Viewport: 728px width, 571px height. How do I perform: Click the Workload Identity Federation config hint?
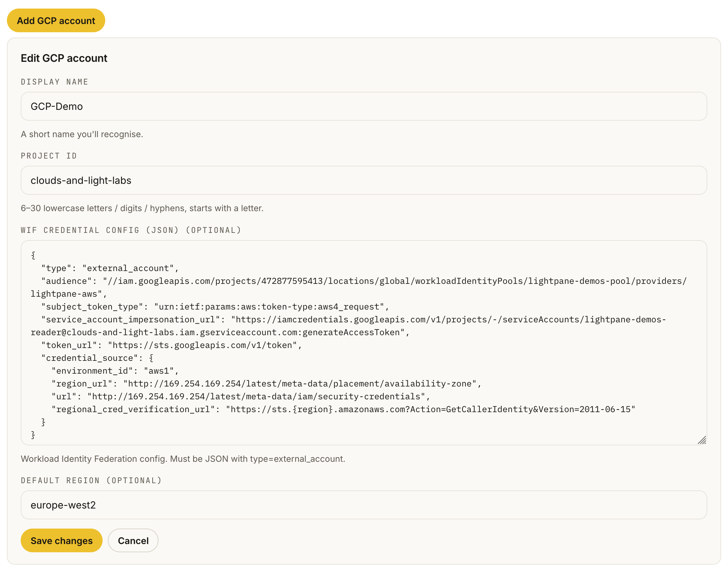pyautogui.click(x=183, y=459)
